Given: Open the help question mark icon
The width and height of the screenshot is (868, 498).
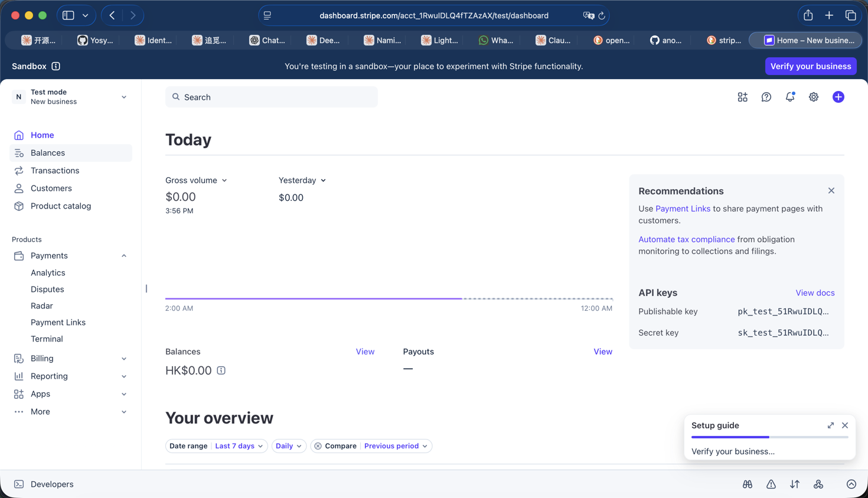Looking at the screenshot, I should (x=766, y=97).
